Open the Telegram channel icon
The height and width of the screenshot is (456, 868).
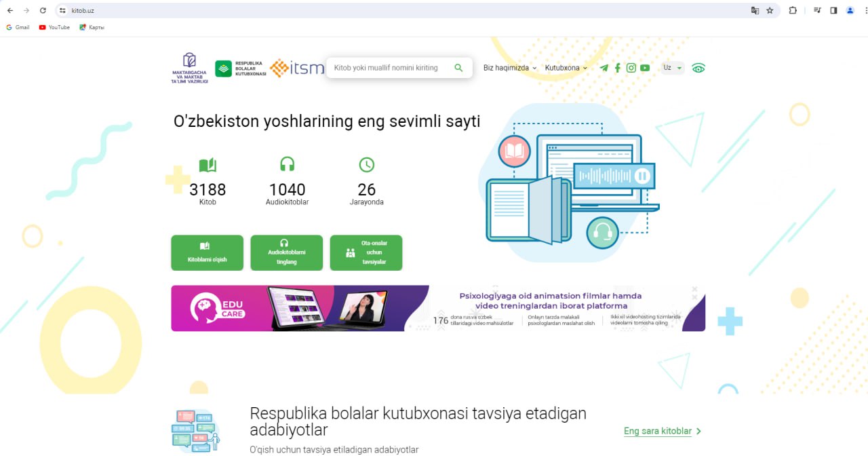point(604,68)
